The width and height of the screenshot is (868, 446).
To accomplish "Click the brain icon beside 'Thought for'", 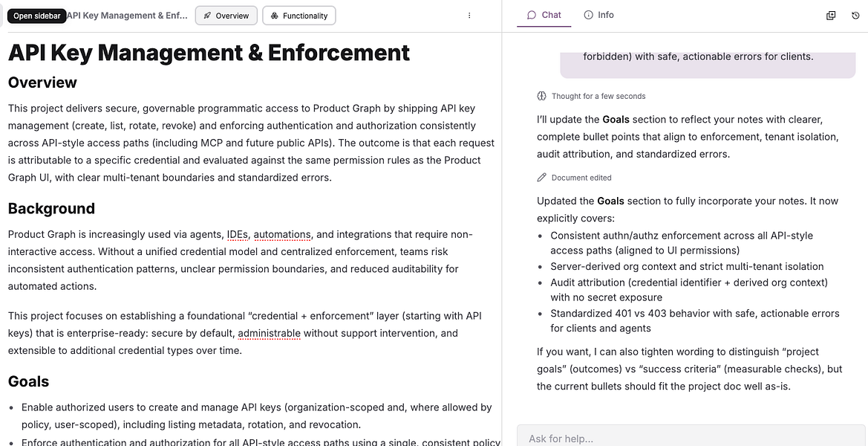I will pyautogui.click(x=541, y=97).
